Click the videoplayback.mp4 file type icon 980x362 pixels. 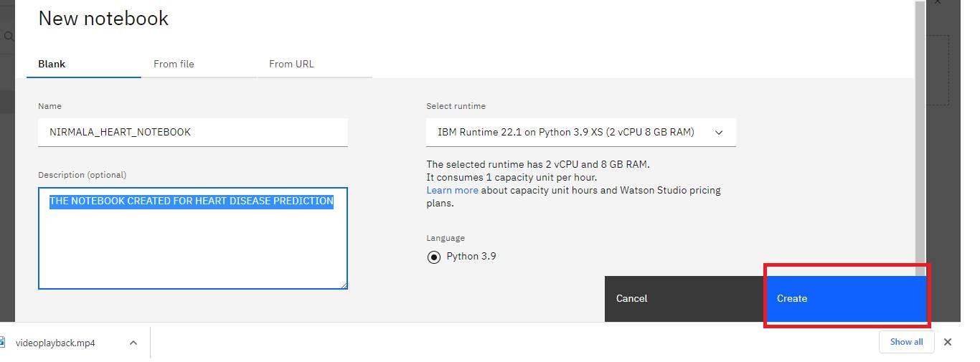(2, 342)
